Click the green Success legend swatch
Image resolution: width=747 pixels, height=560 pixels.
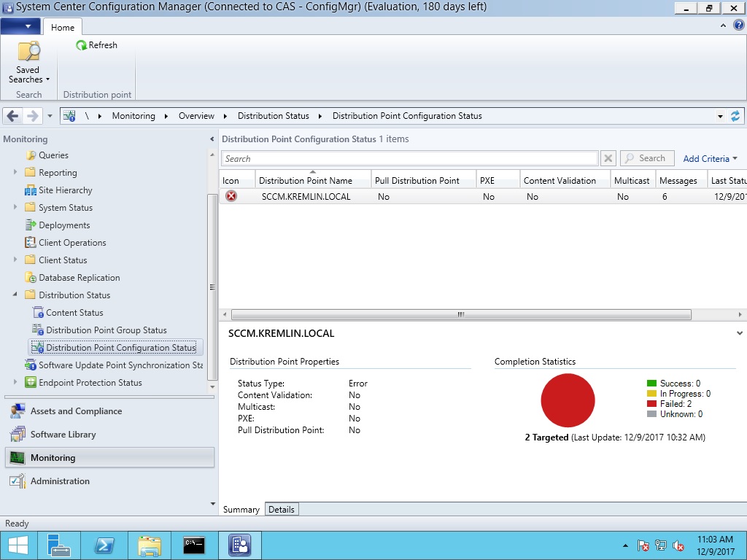[651, 384]
